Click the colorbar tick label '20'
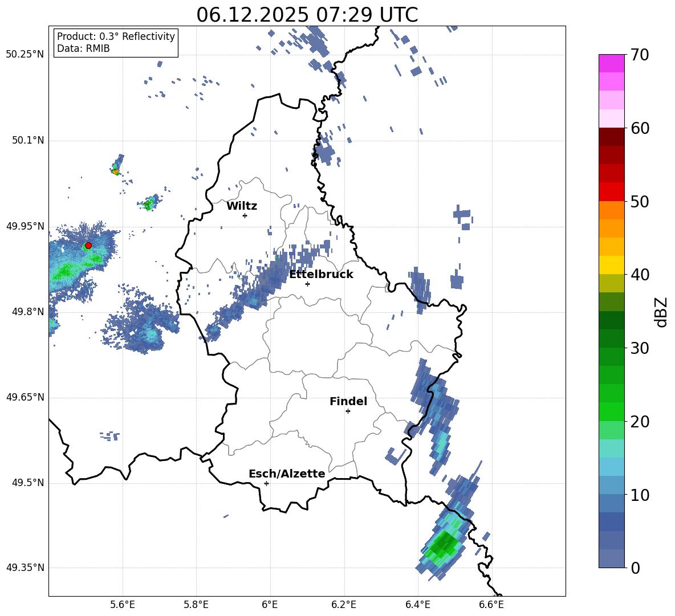Viewport: 675px width, 616px height. coord(640,422)
